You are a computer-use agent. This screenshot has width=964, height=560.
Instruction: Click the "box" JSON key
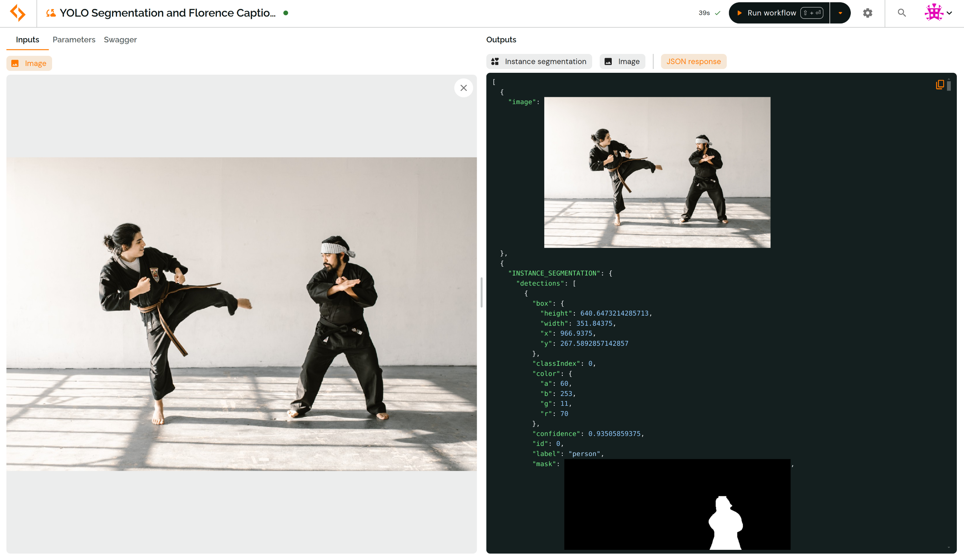pos(542,303)
